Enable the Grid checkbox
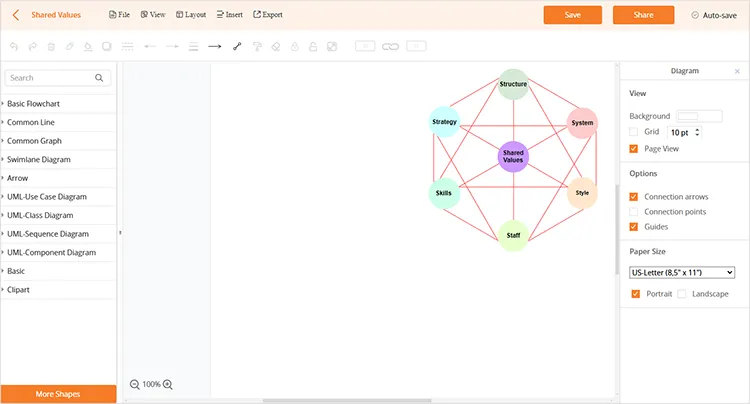Viewport: 750px width, 404px height. [x=634, y=132]
